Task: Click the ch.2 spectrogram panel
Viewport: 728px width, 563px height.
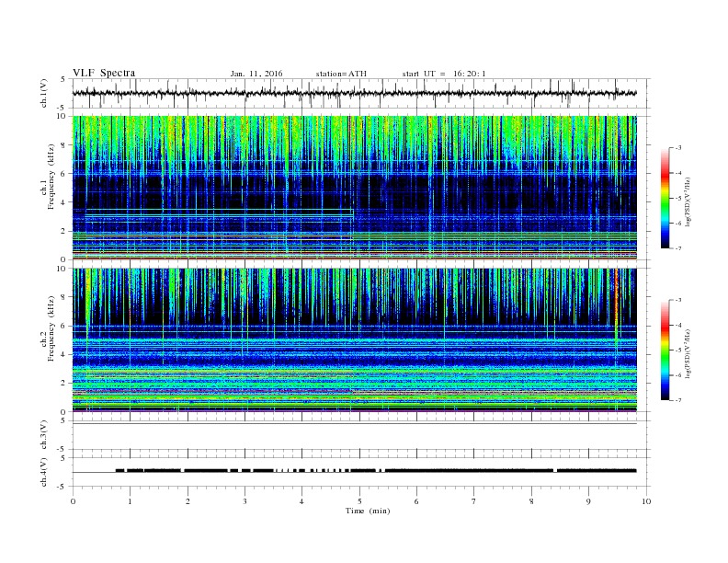Action: pyautogui.click(x=354, y=340)
